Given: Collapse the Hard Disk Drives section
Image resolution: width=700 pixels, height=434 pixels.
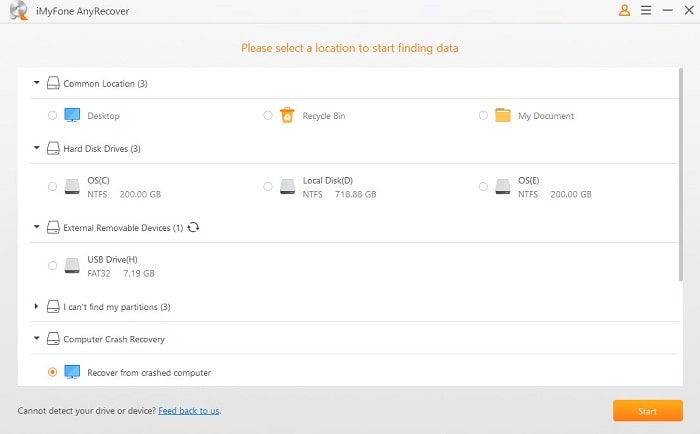Looking at the screenshot, I should pos(37,148).
